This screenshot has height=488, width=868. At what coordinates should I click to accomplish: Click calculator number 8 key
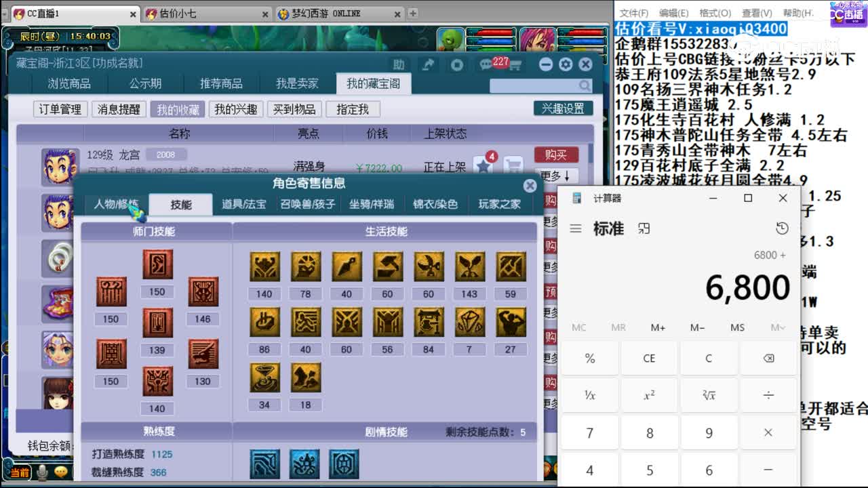(650, 432)
